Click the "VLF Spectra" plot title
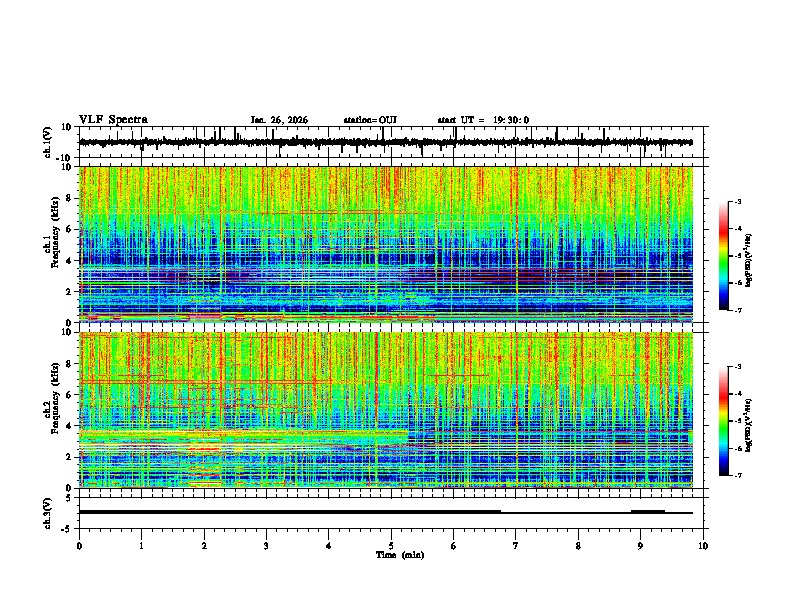Screen dimensions: 792x612 click(113, 120)
